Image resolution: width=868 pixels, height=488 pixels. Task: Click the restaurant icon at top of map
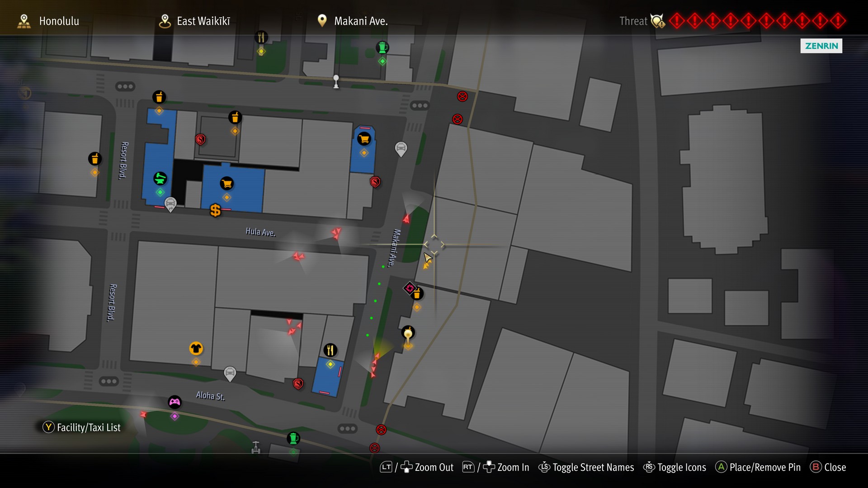point(261,37)
